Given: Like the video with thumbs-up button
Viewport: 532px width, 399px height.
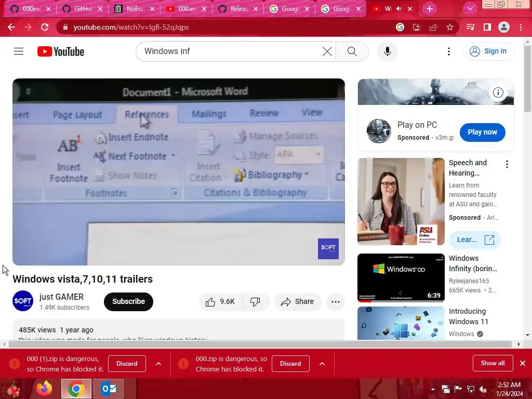Looking at the screenshot, I should [220, 302].
